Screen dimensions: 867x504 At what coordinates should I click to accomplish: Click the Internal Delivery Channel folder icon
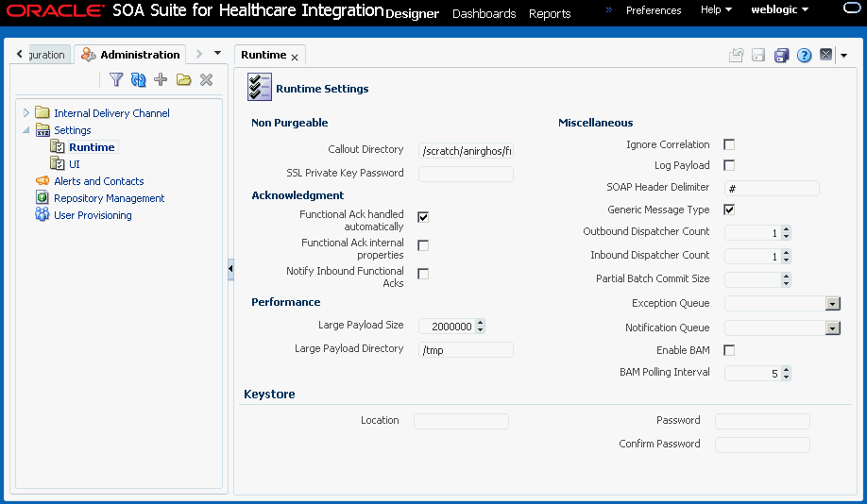[42, 112]
